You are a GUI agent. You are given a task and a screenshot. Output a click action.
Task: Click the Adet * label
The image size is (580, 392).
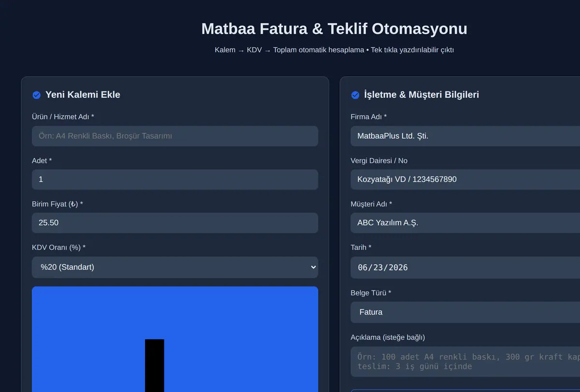(x=42, y=160)
